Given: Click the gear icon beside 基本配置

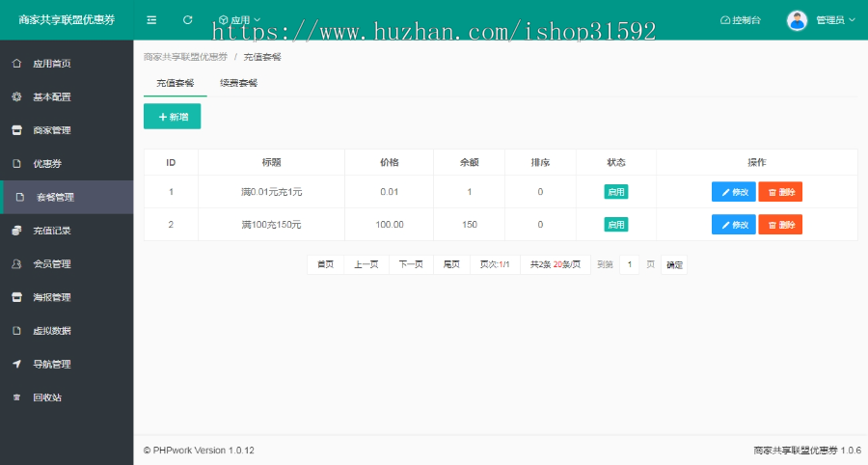Looking at the screenshot, I should pyautogui.click(x=16, y=96).
